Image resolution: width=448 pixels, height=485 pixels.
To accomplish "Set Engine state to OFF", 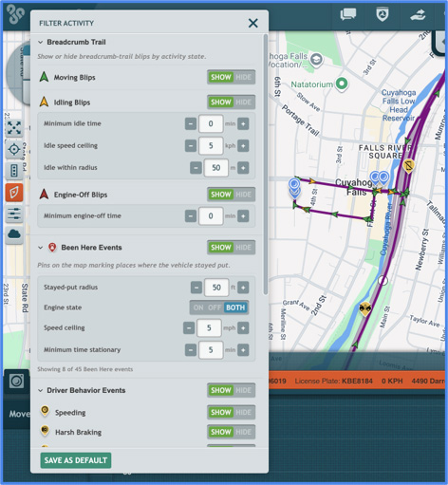I will coord(215,308).
